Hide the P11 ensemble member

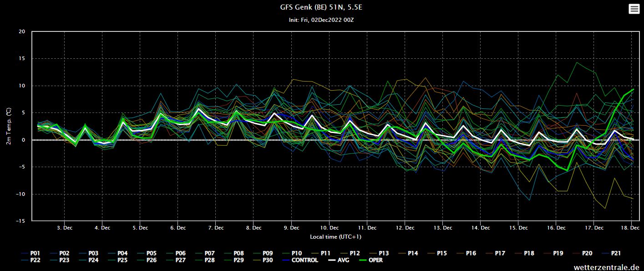tap(322, 253)
